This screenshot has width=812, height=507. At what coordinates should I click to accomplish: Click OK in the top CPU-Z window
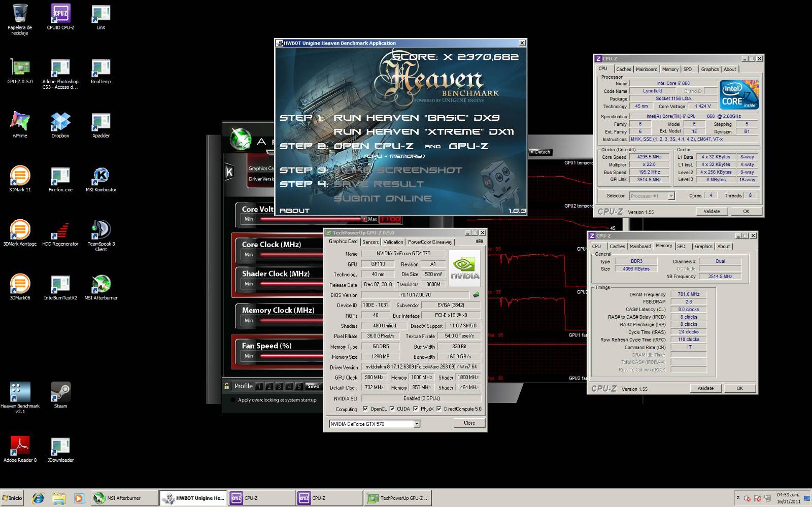[746, 212]
